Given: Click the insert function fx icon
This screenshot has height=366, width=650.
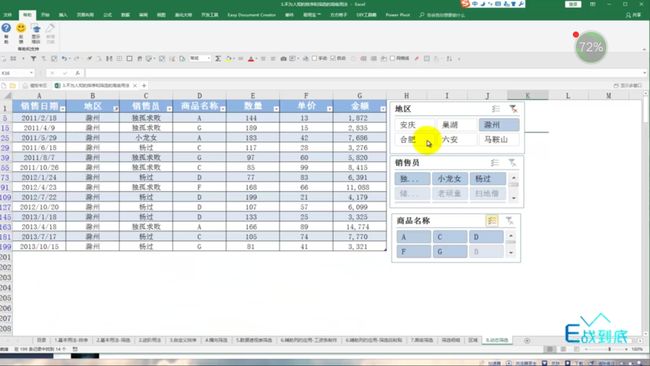Looking at the screenshot, I should pyautogui.click(x=77, y=73).
